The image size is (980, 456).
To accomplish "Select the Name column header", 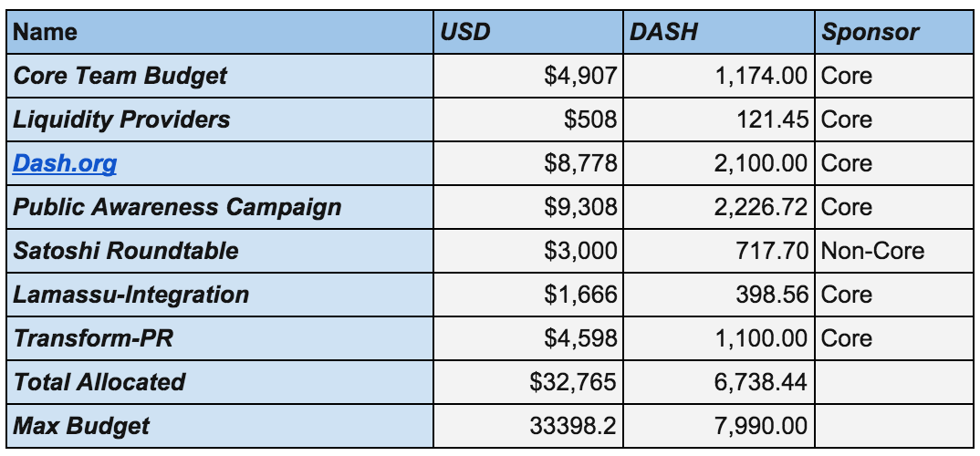I will click(220, 32).
